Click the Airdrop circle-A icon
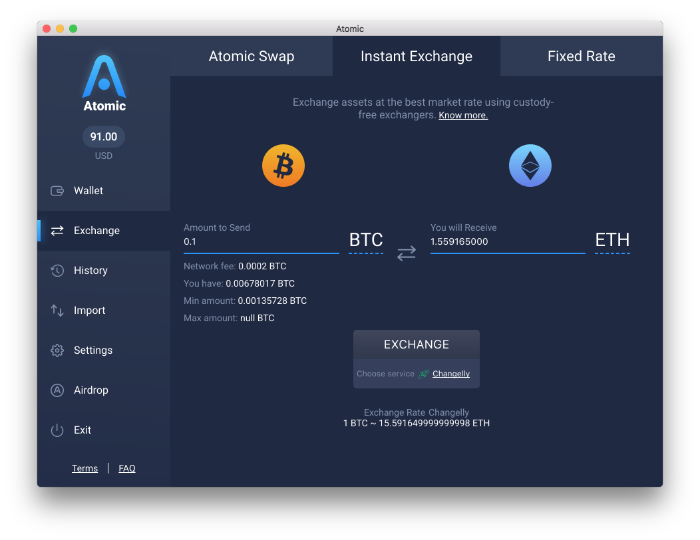The image size is (700, 540). click(x=57, y=390)
